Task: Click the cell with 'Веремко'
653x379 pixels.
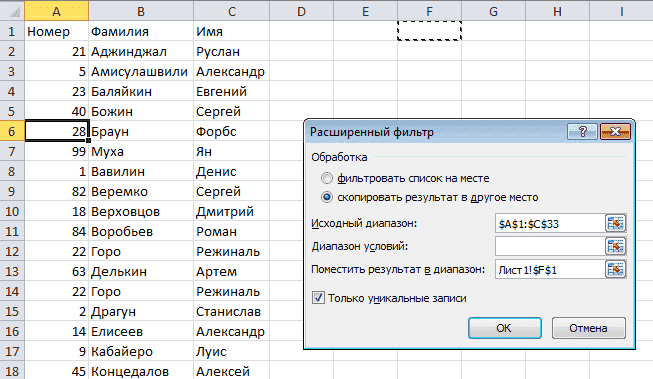Action: [x=141, y=191]
